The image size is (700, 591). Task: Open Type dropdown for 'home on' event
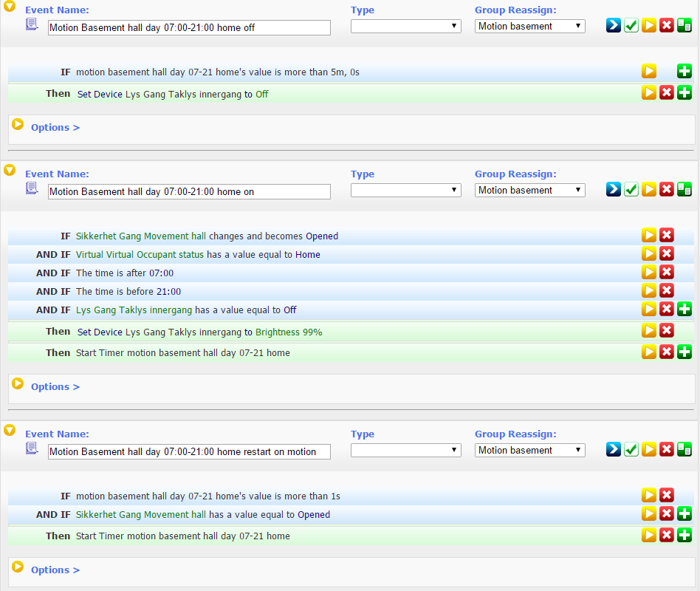tap(406, 190)
